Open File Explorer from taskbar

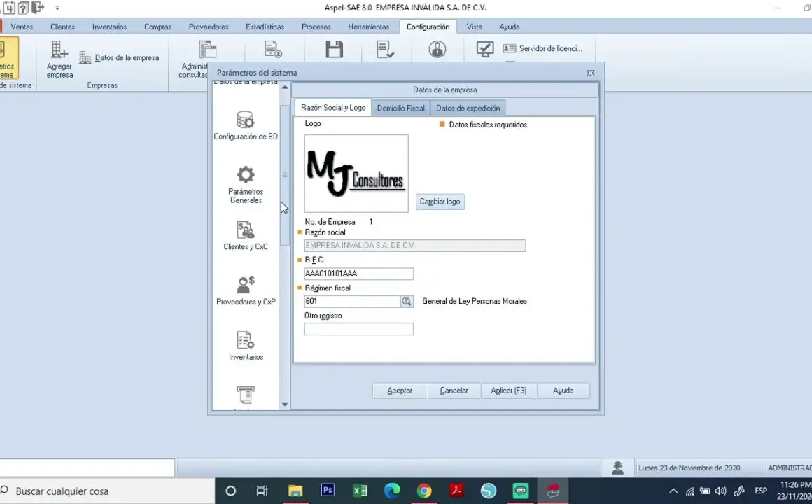pos(295,491)
